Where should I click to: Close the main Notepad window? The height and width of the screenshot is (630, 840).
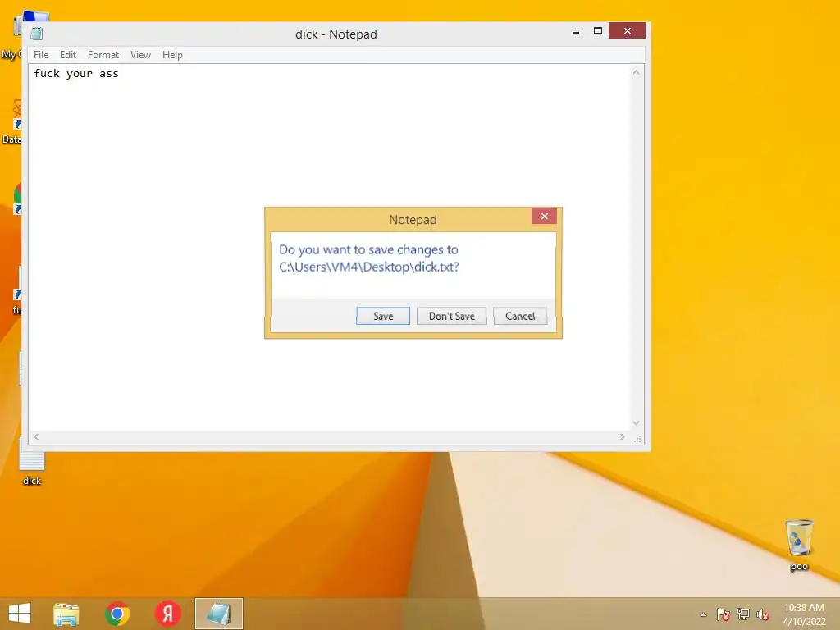coord(627,31)
